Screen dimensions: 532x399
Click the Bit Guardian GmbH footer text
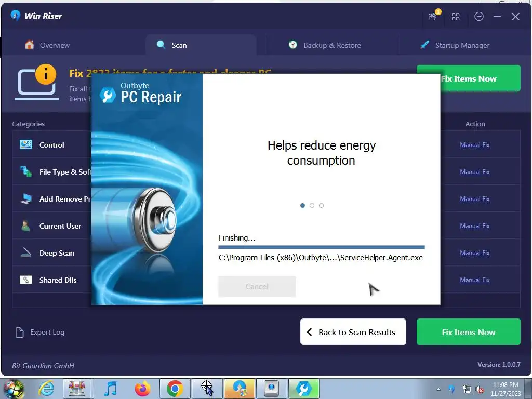click(x=43, y=366)
